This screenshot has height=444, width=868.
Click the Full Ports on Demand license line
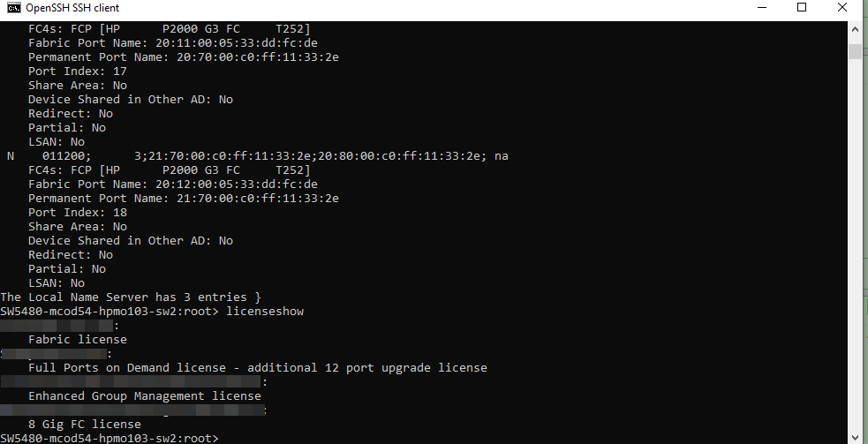pos(258,367)
